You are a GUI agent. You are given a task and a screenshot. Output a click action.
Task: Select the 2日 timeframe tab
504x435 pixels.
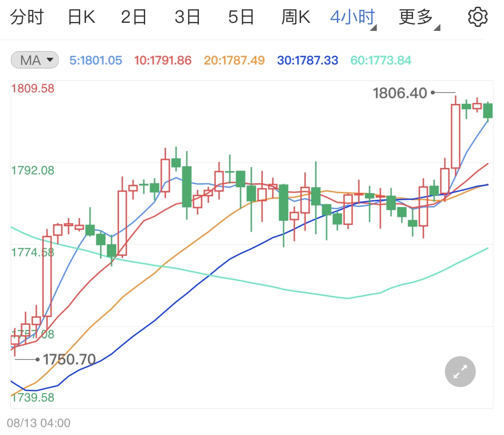pos(134,17)
